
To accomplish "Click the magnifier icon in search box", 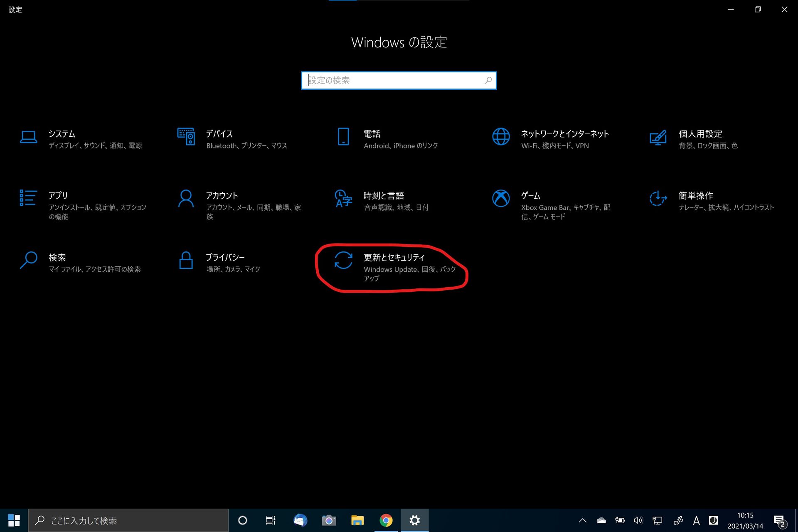I will [488, 80].
